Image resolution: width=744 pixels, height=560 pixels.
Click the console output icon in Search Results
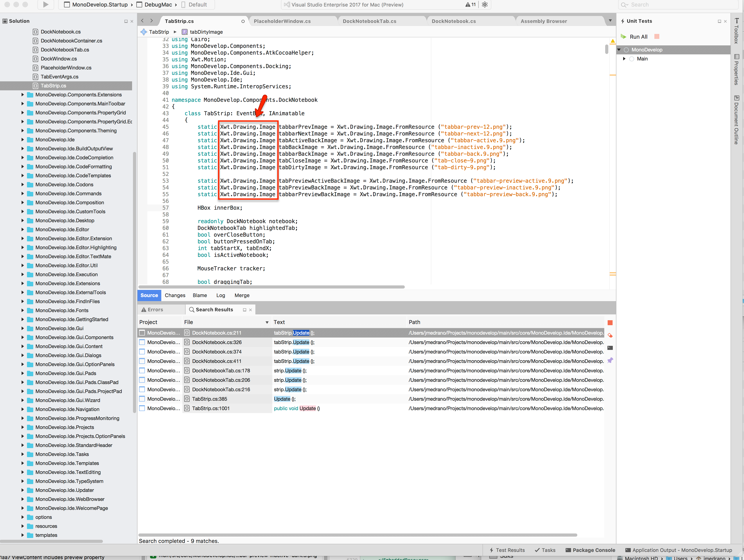click(610, 348)
